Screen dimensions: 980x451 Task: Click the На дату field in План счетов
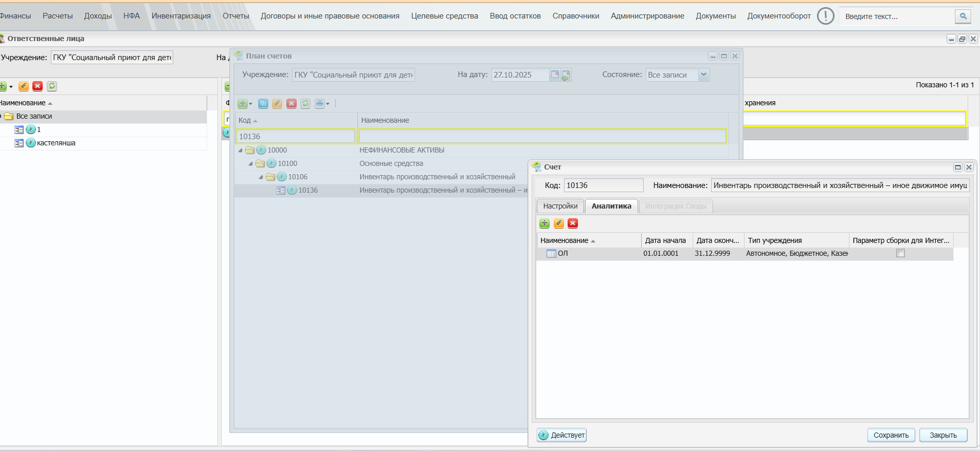tap(520, 75)
